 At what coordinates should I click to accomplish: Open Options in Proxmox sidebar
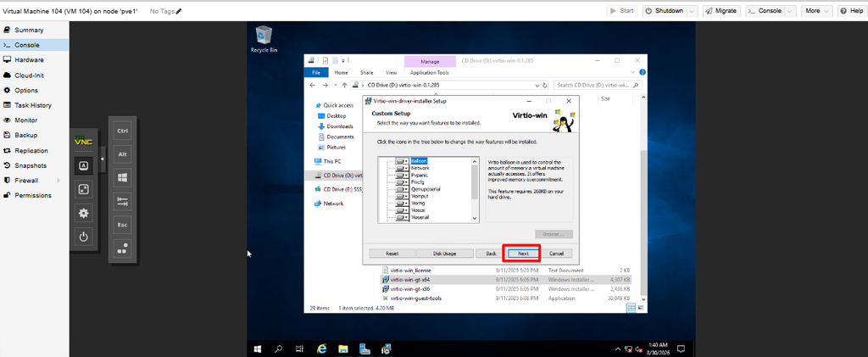click(34, 90)
